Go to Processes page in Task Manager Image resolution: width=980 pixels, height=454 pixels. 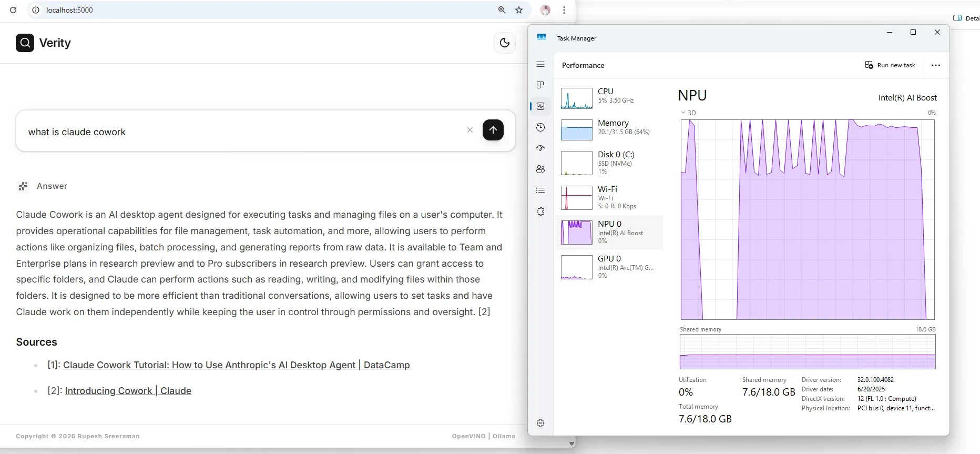tap(540, 85)
